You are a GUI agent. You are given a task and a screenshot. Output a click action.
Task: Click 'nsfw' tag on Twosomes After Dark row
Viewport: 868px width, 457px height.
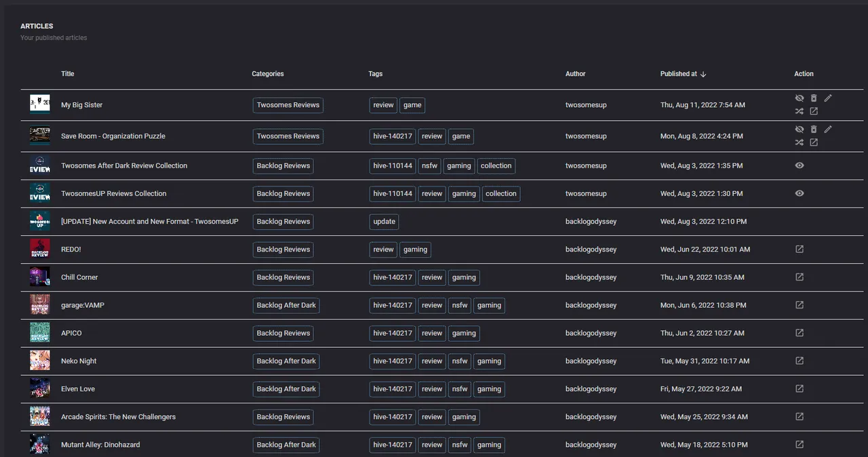tap(428, 165)
